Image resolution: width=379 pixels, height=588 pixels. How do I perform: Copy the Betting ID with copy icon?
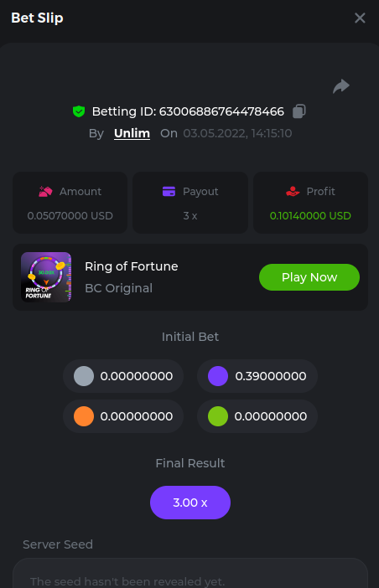point(299,111)
